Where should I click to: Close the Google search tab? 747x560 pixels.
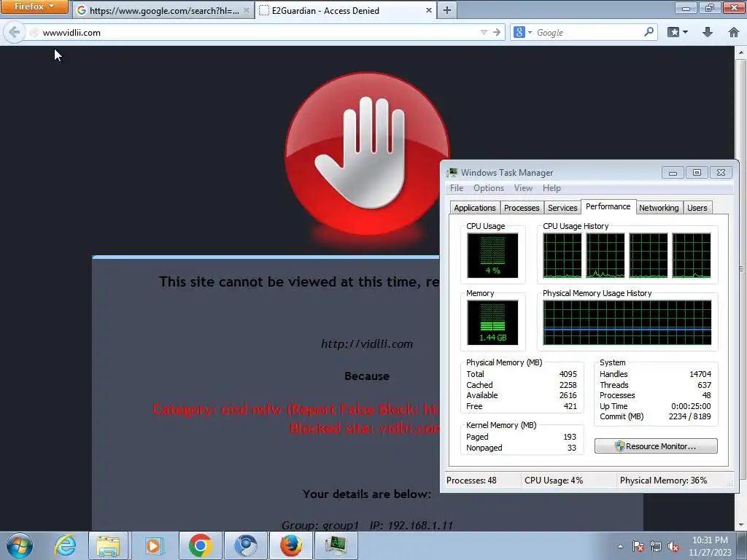pos(247,10)
